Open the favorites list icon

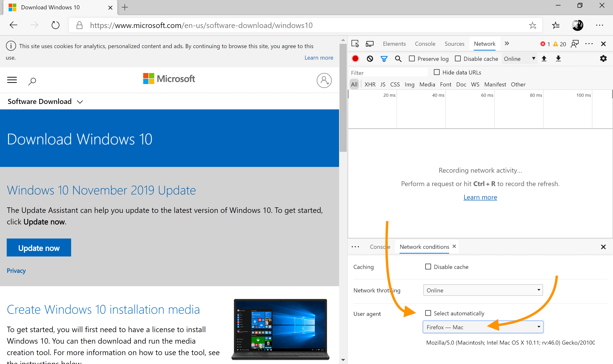pos(556,25)
